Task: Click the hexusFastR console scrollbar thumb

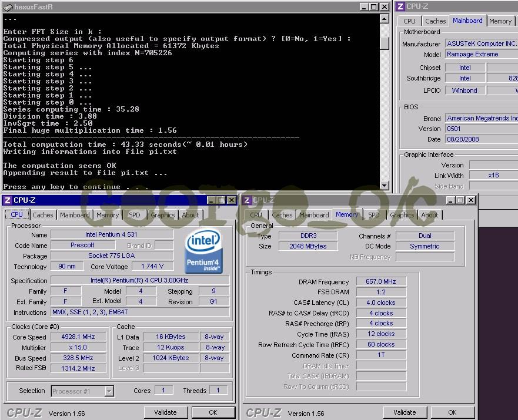Action: click(384, 43)
